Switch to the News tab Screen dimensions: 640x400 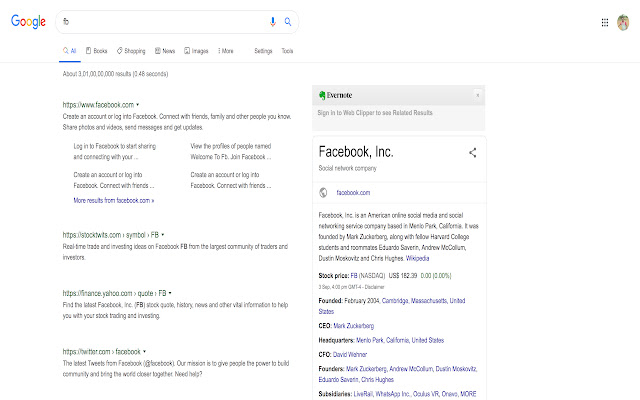pos(165,51)
